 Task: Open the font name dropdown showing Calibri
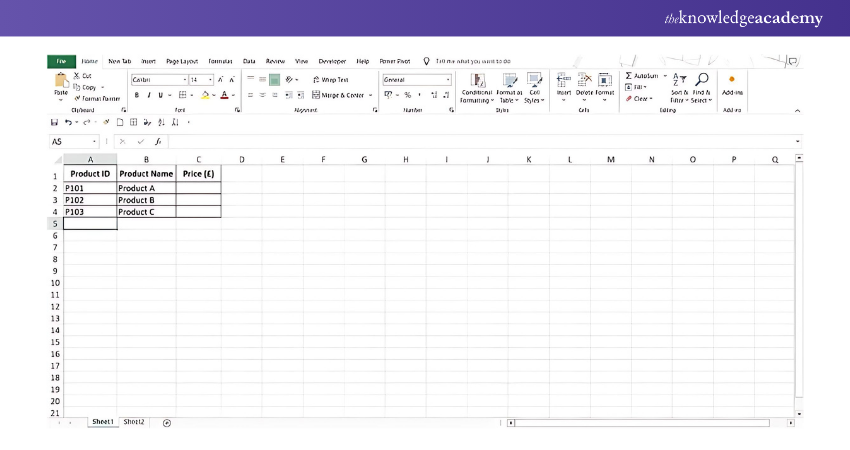tap(185, 79)
